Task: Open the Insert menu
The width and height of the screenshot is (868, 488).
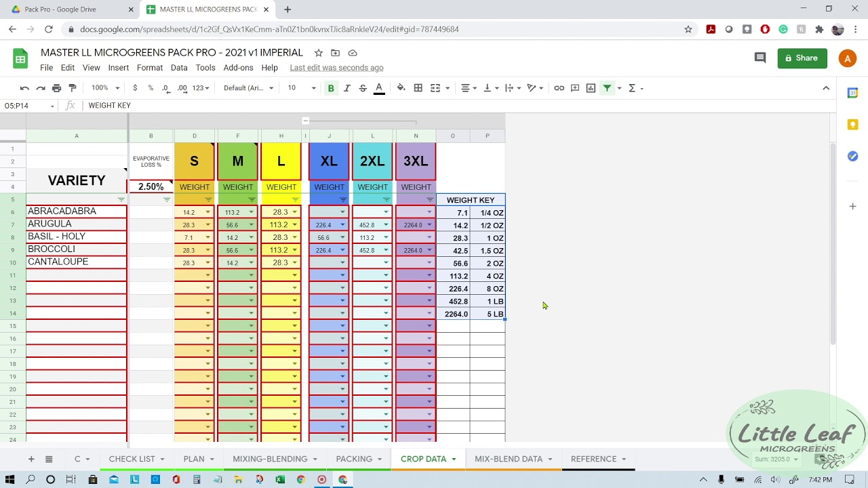Action: pyautogui.click(x=118, y=68)
